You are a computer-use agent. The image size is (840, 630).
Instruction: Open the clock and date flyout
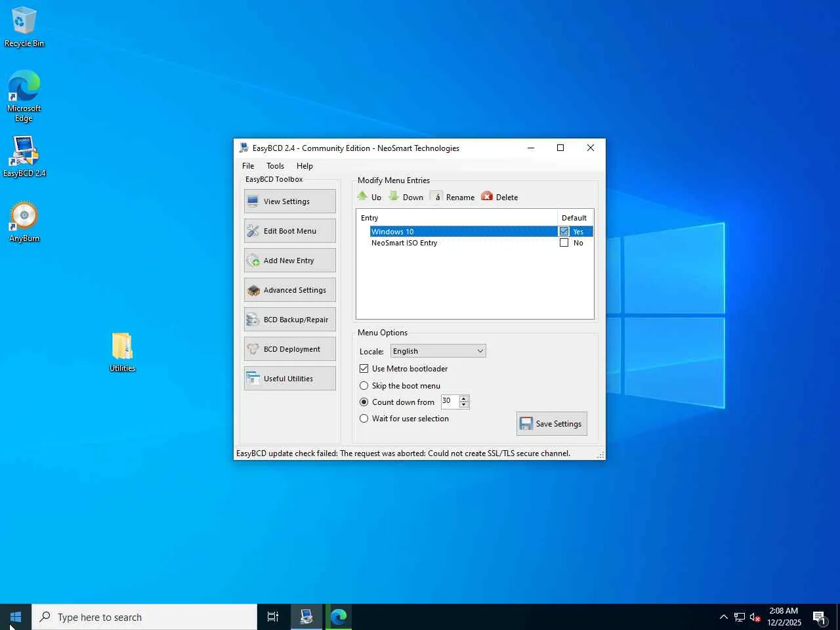tap(784, 617)
